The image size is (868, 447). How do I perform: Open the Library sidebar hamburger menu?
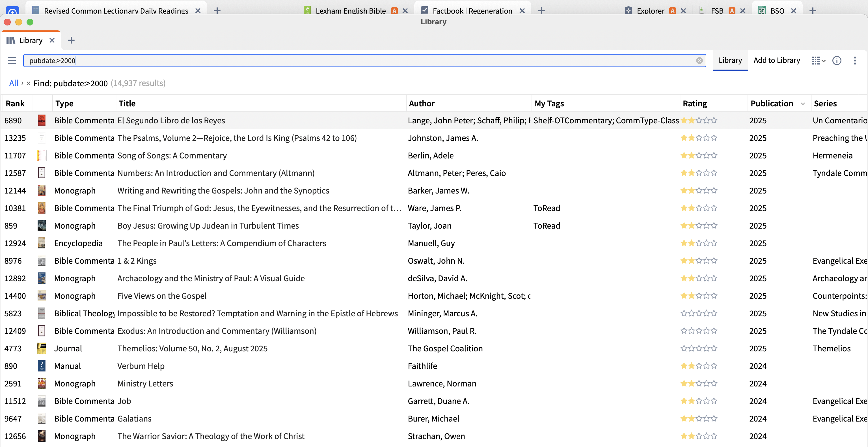(12, 60)
